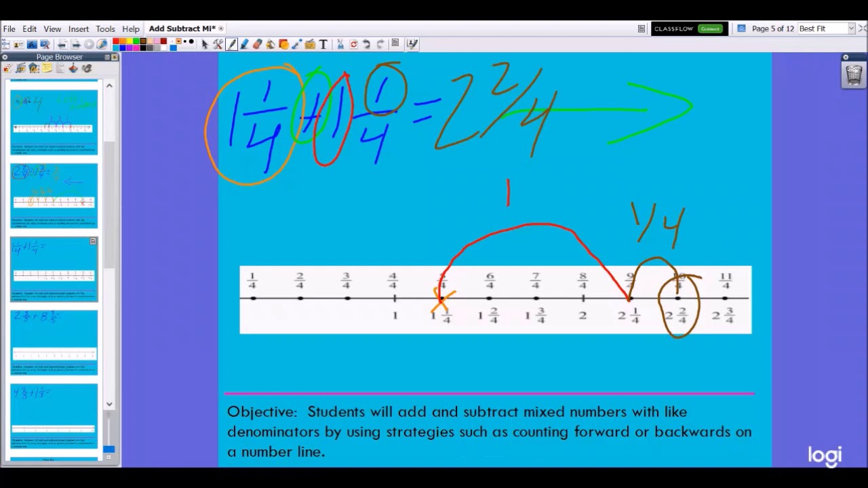
Task: Open the tools wrench menu
Action: tap(218, 44)
